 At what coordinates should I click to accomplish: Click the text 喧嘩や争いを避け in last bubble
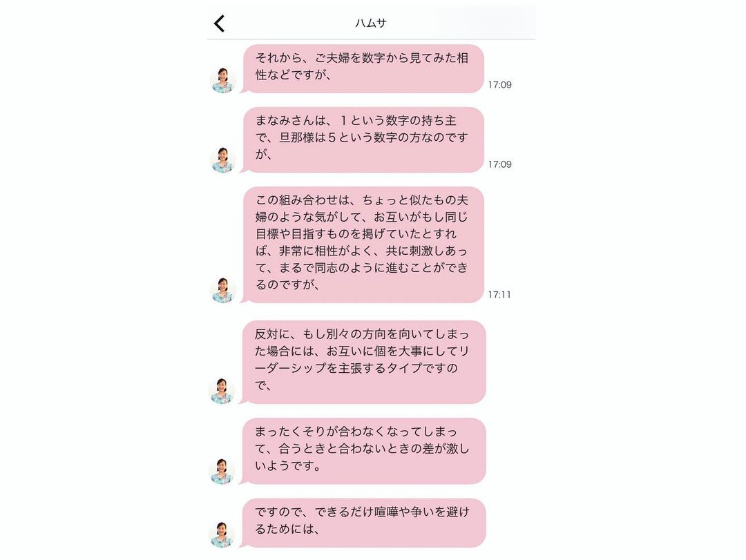(x=422, y=512)
